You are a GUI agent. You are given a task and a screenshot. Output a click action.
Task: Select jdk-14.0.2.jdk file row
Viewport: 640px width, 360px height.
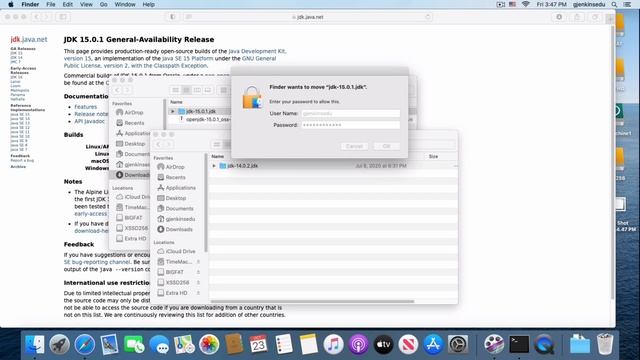pyautogui.click(x=333, y=166)
